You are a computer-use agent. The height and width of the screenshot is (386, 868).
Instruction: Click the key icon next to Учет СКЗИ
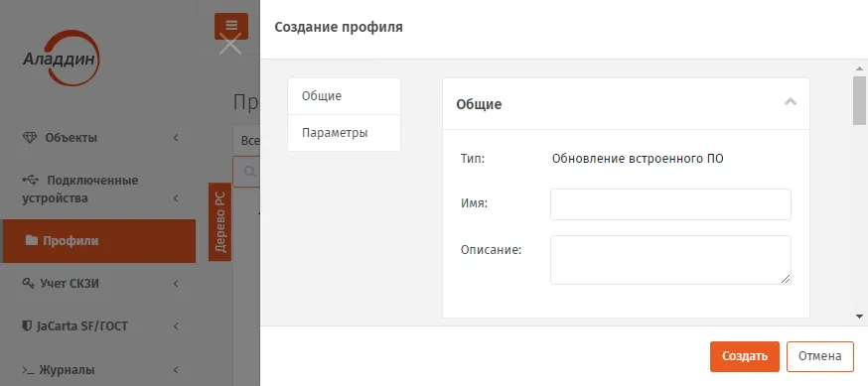pos(28,284)
